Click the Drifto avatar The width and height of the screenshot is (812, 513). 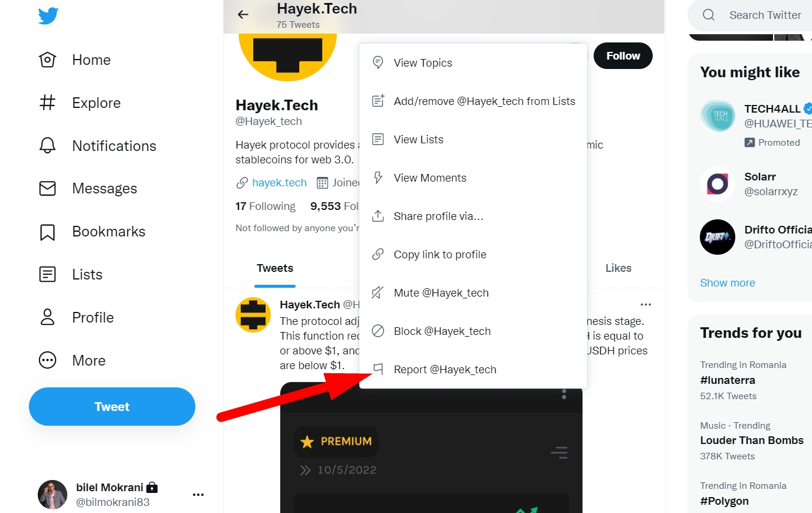tap(718, 237)
